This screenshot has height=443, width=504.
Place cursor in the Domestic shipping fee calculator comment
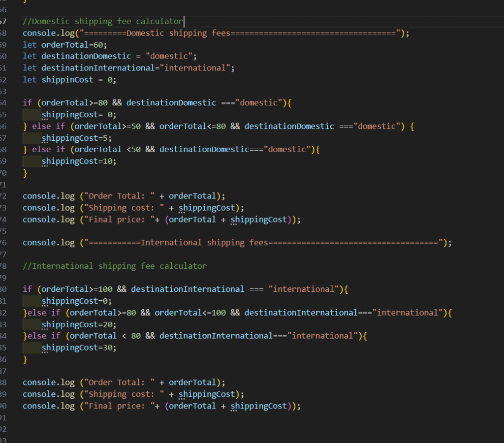103,22
